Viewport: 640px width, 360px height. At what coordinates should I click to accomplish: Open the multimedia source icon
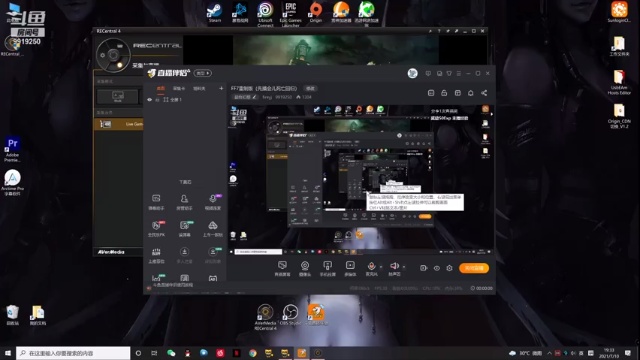[350, 266]
